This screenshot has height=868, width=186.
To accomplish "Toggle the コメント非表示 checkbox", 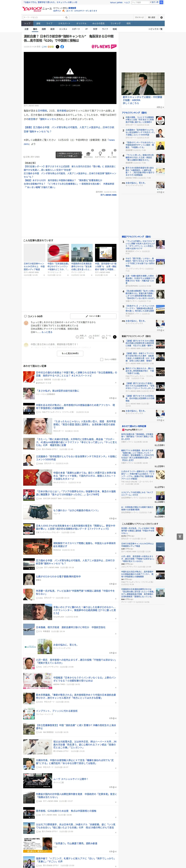I will (102, 359).
